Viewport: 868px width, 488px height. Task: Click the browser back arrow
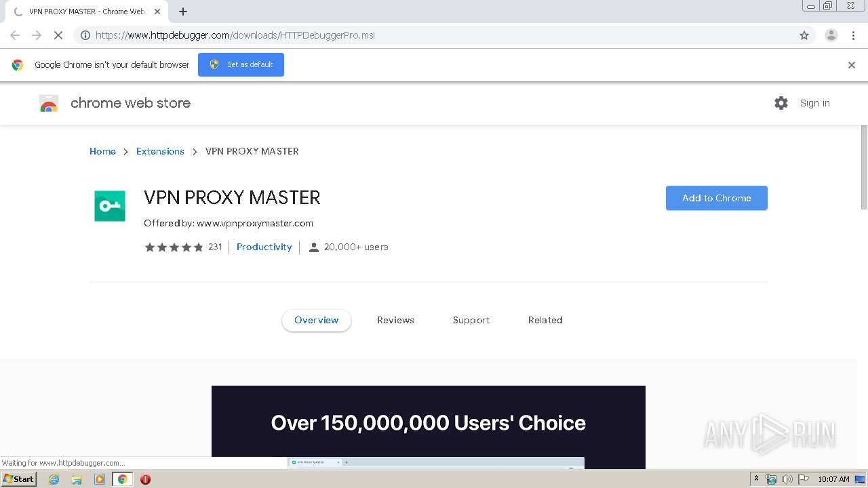click(15, 35)
